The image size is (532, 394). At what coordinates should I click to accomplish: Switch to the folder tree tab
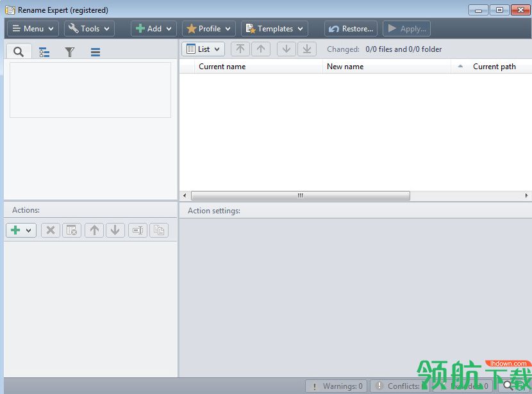(44, 53)
